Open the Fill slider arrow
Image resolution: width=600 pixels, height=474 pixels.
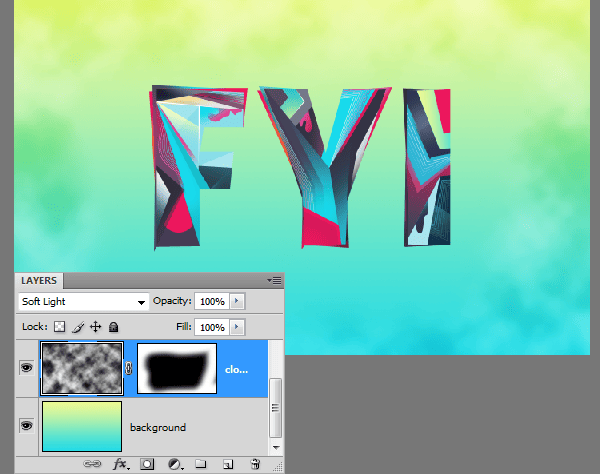(x=236, y=327)
